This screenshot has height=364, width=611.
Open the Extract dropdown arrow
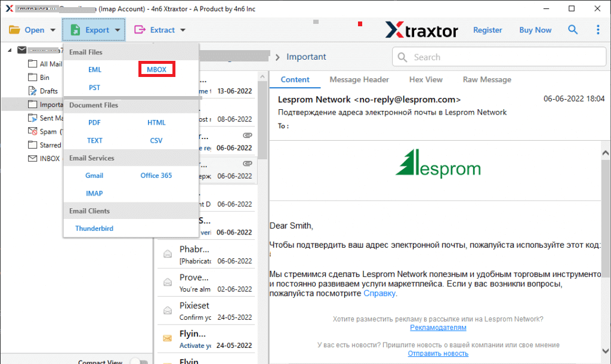pos(182,29)
